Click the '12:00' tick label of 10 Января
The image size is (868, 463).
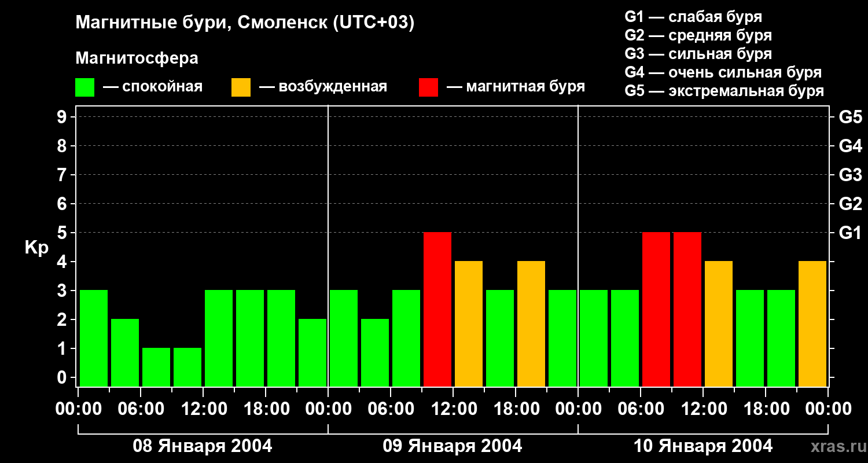[703, 409]
